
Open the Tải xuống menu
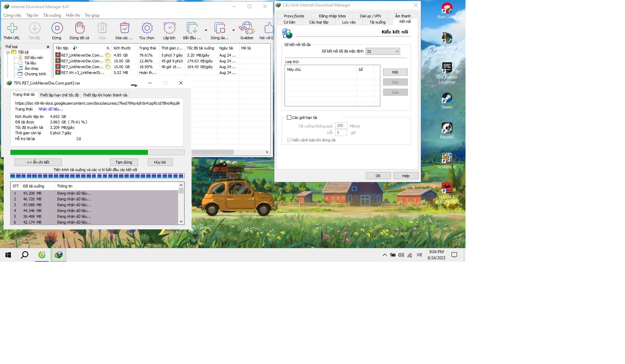coord(52,15)
